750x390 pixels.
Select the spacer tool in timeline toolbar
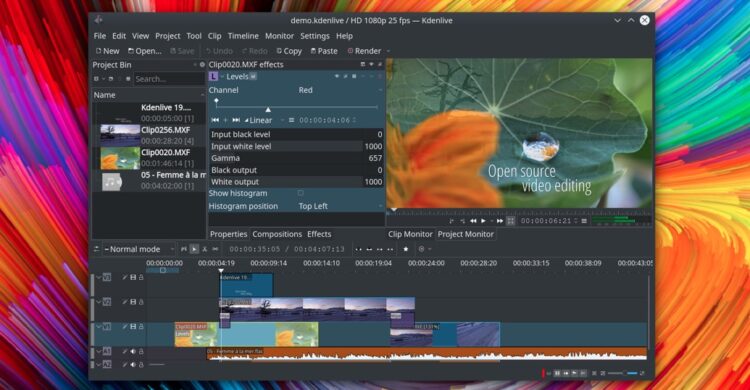(215, 249)
